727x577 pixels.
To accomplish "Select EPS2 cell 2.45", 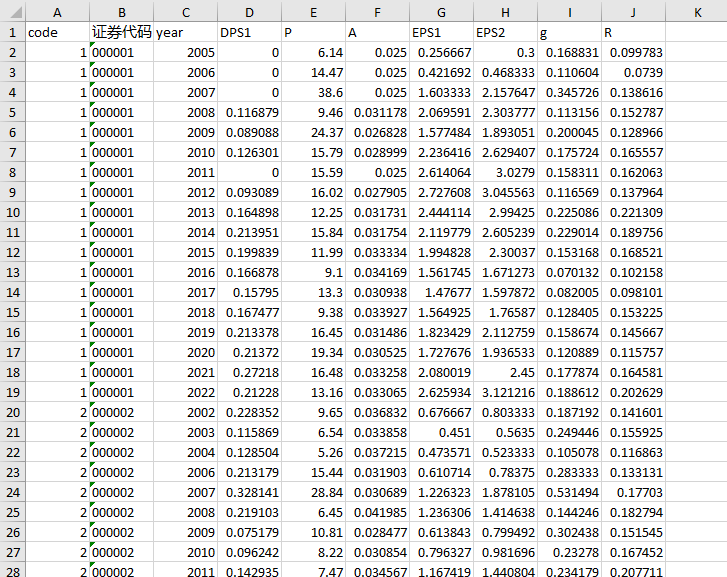I will point(505,372).
